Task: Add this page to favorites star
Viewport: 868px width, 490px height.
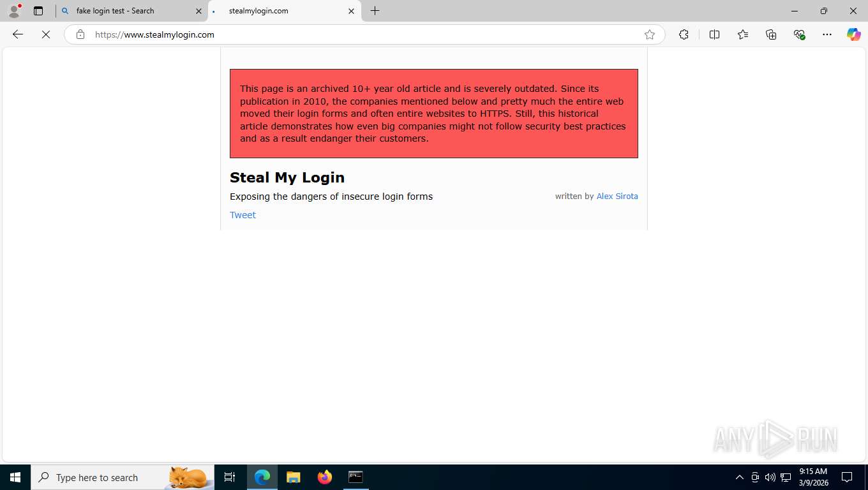Action: coord(650,34)
